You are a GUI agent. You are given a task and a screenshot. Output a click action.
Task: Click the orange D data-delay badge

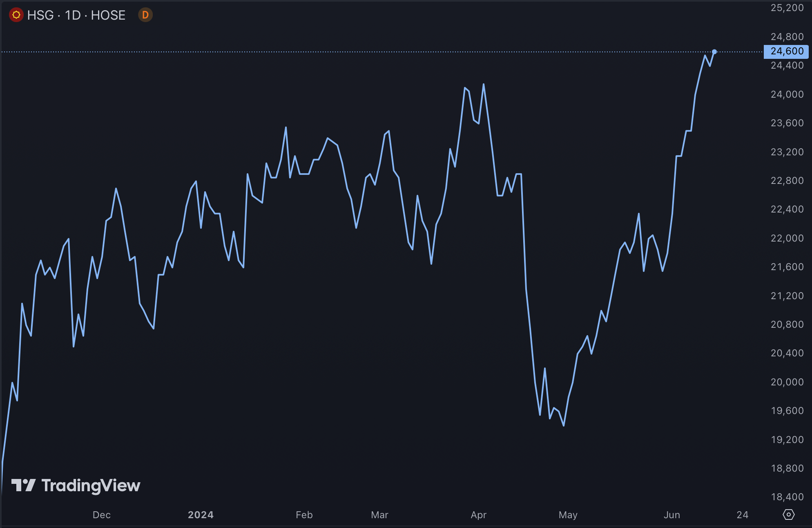[145, 15]
